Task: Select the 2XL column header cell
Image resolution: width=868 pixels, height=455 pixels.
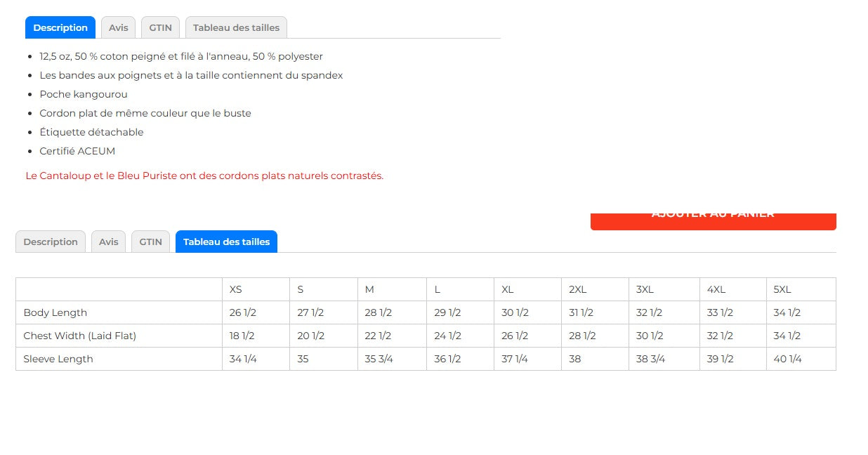Action: point(577,289)
